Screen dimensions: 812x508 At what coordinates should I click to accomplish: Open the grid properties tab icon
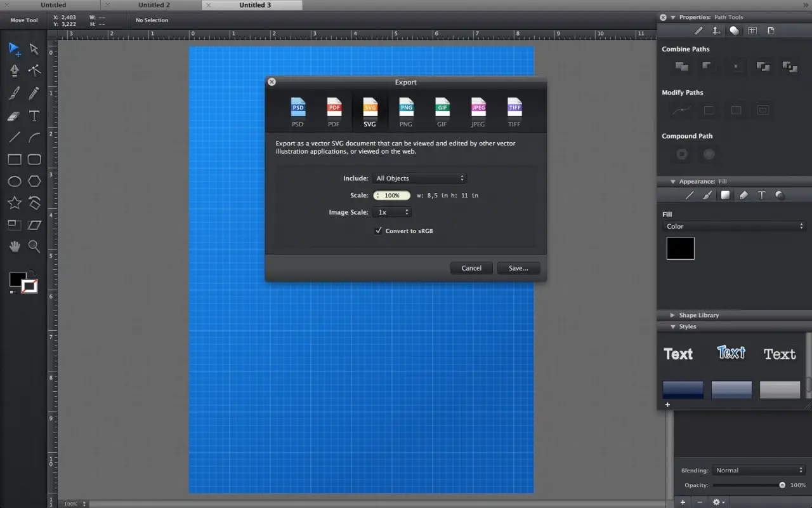pyautogui.click(x=752, y=30)
